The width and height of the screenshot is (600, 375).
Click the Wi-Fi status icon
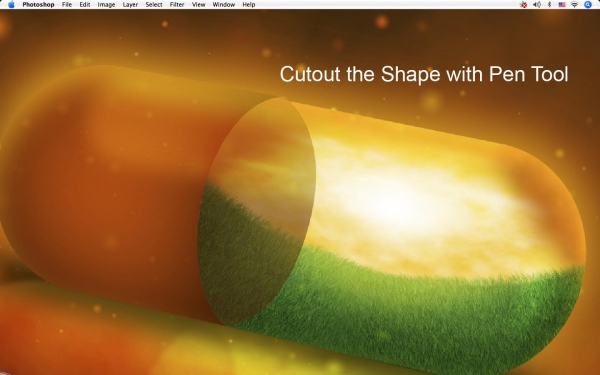[x=574, y=5]
